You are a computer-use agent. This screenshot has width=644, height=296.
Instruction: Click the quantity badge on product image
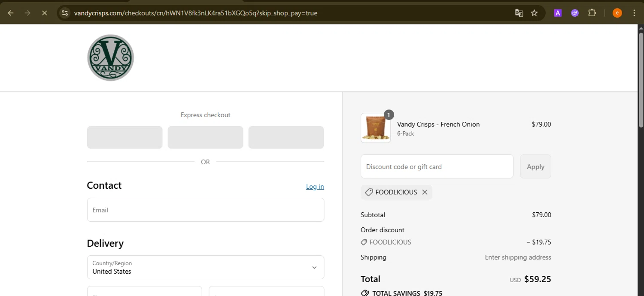[x=389, y=115]
